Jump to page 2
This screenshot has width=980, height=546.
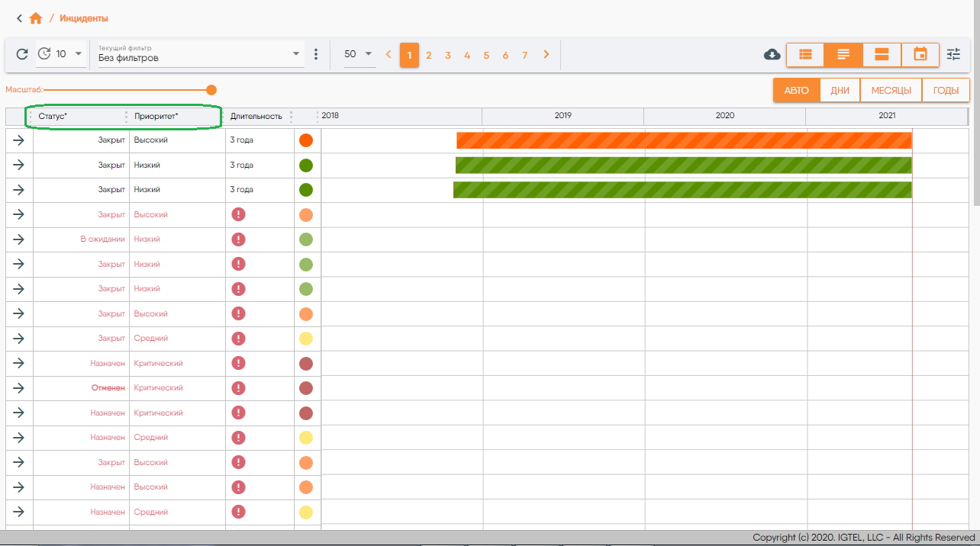click(x=429, y=55)
